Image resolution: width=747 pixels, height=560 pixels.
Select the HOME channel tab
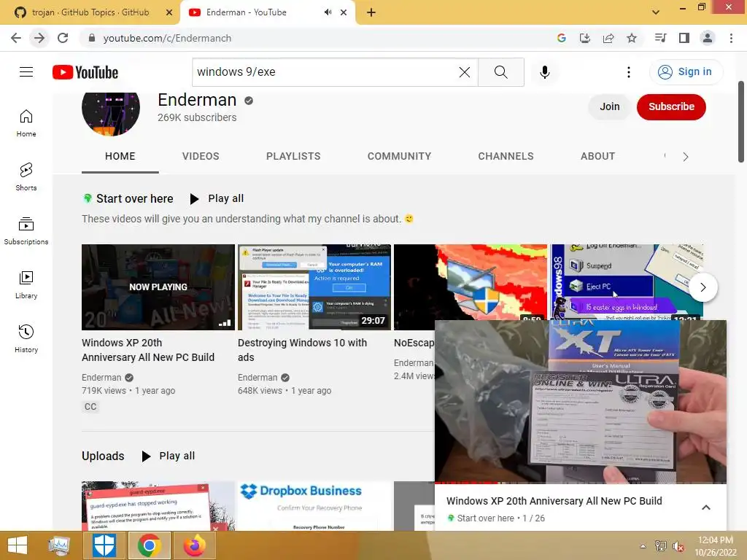[x=120, y=156]
